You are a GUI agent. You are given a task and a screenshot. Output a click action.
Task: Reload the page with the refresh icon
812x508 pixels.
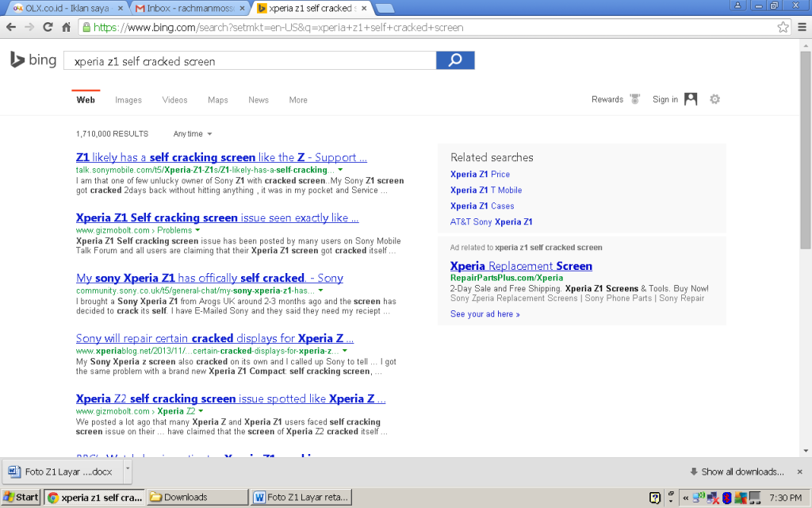(x=48, y=27)
